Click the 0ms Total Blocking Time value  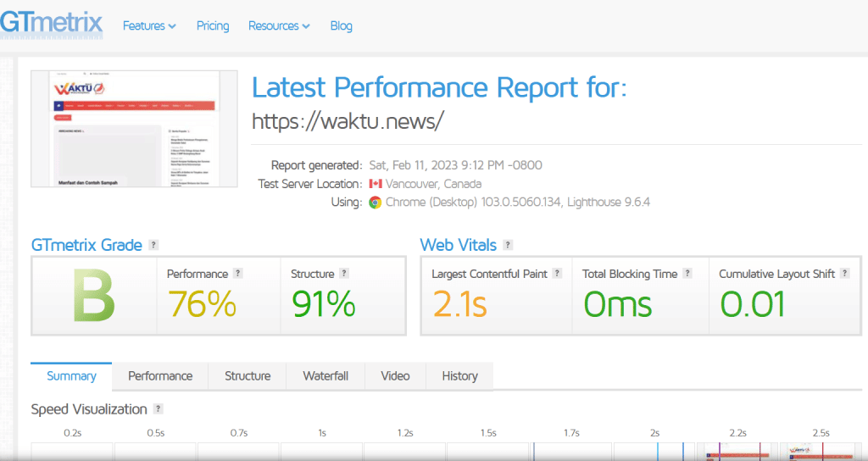[618, 304]
